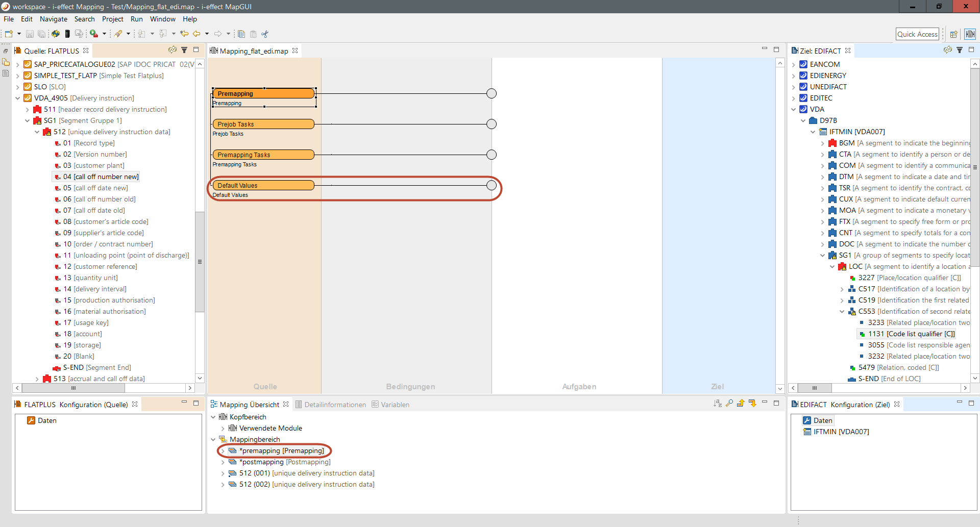Click the source tree vertical scrollbar thumb
The height and width of the screenshot is (527, 980).
click(200, 261)
